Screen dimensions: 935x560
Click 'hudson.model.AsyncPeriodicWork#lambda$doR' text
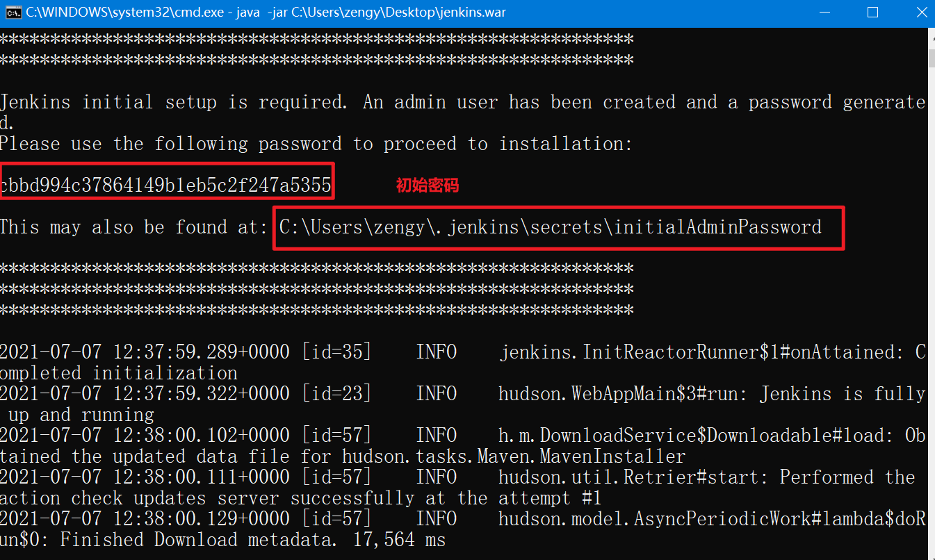pyautogui.click(x=713, y=519)
